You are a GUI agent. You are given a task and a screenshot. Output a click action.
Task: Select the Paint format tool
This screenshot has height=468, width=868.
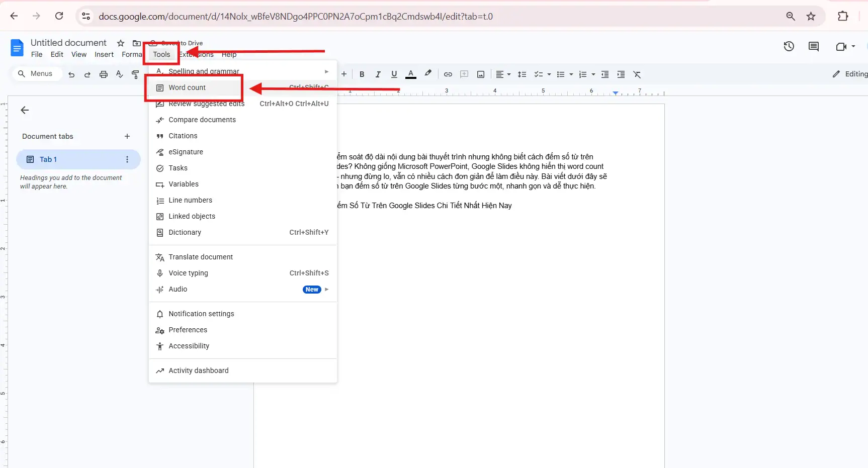(135, 74)
